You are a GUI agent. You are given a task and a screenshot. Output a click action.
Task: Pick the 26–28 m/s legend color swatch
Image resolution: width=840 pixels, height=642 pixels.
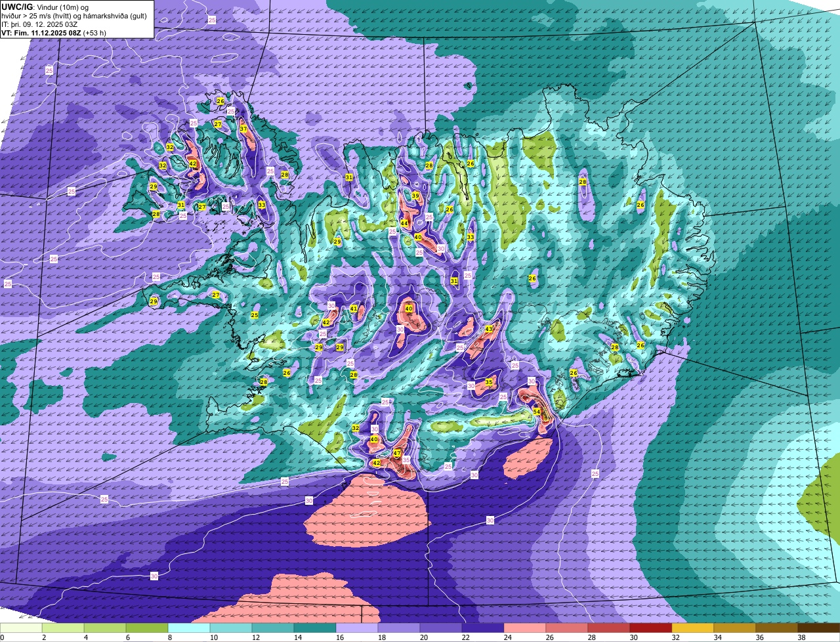[x=568, y=628]
